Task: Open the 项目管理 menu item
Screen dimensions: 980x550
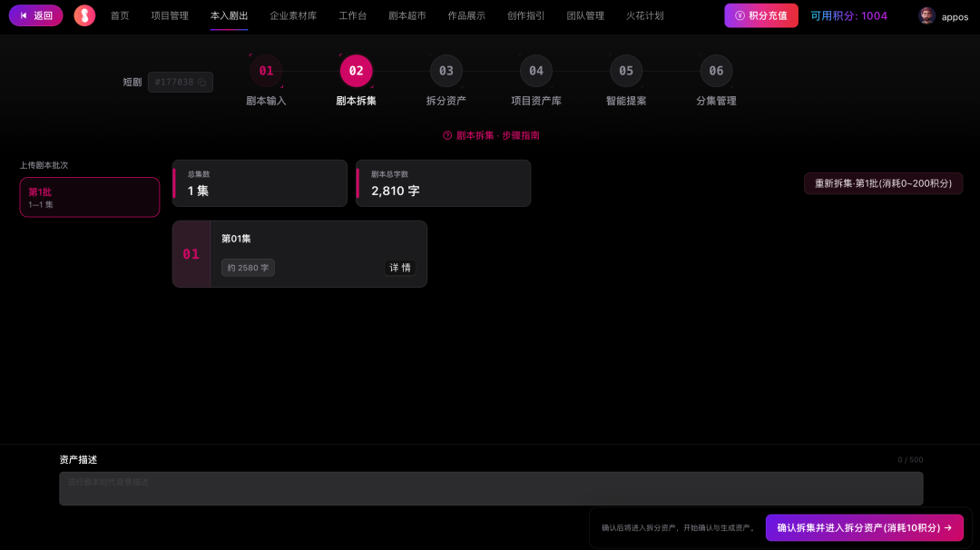Action: [170, 15]
